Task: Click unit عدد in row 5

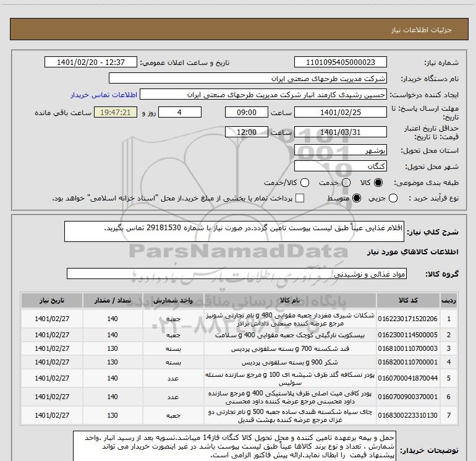Action: point(173,379)
